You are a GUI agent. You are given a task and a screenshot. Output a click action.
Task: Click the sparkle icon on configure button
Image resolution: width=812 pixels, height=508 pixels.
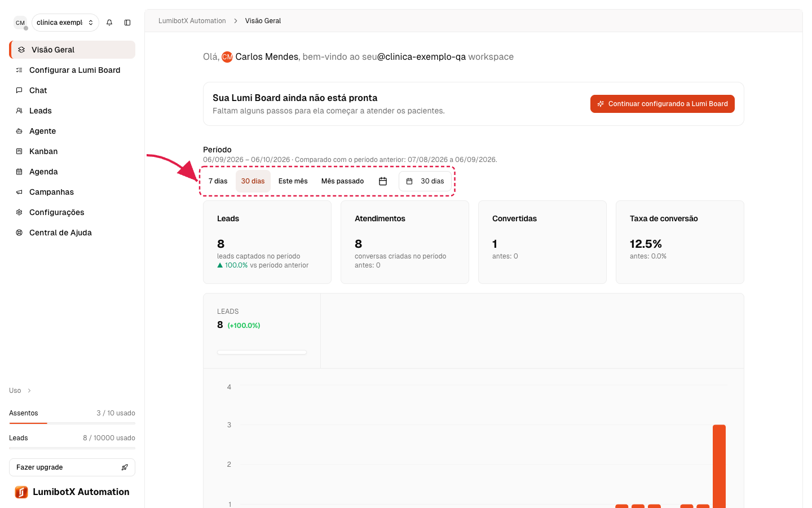601,104
